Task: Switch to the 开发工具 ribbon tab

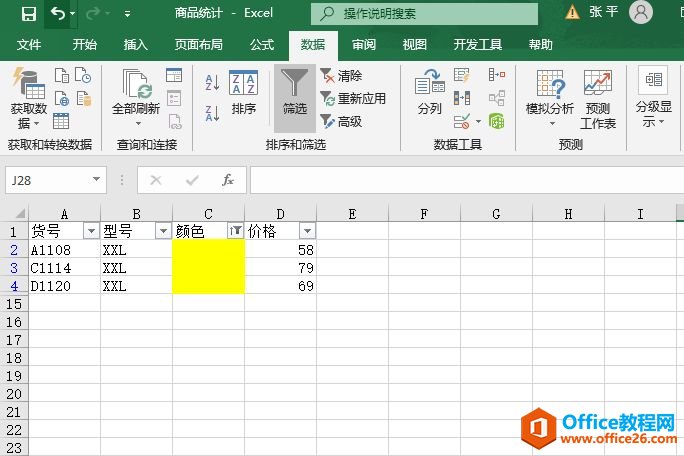Action: [478, 45]
